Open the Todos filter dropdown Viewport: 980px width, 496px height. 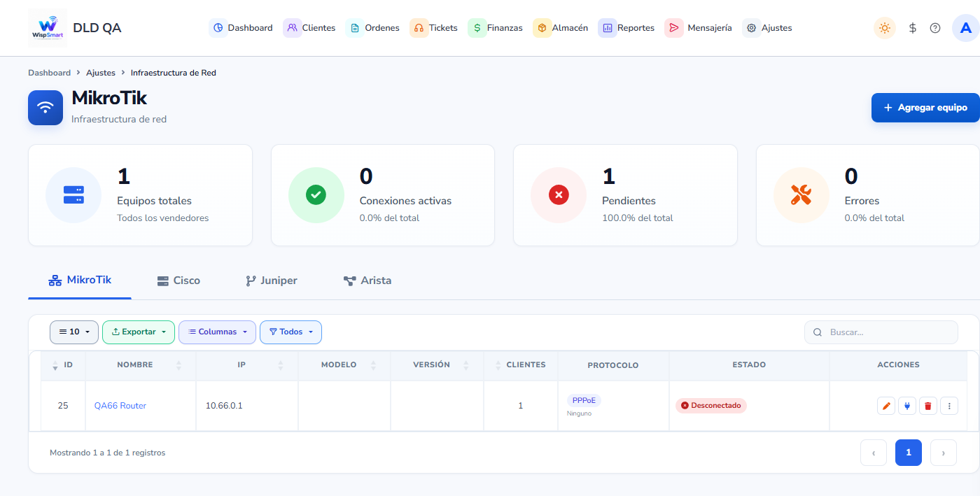(290, 332)
